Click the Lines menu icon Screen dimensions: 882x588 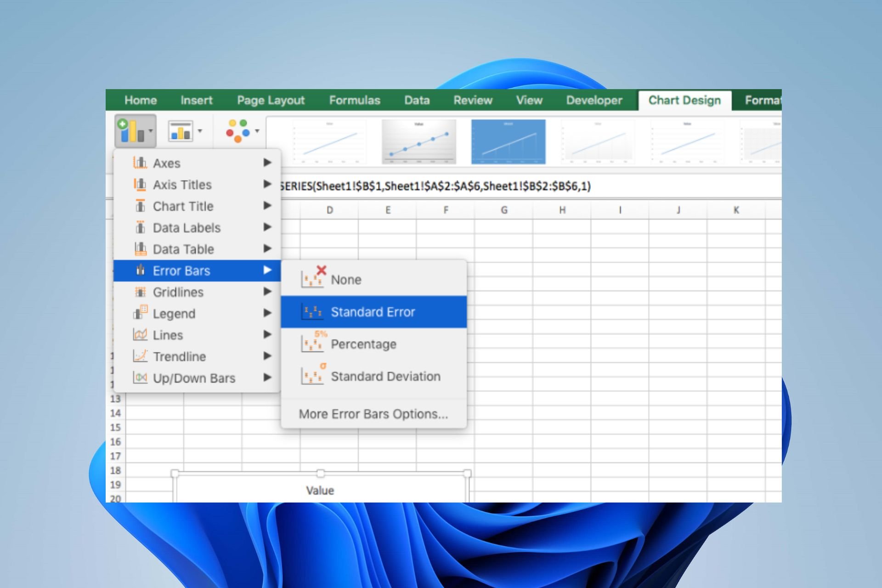(x=140, y=334)
